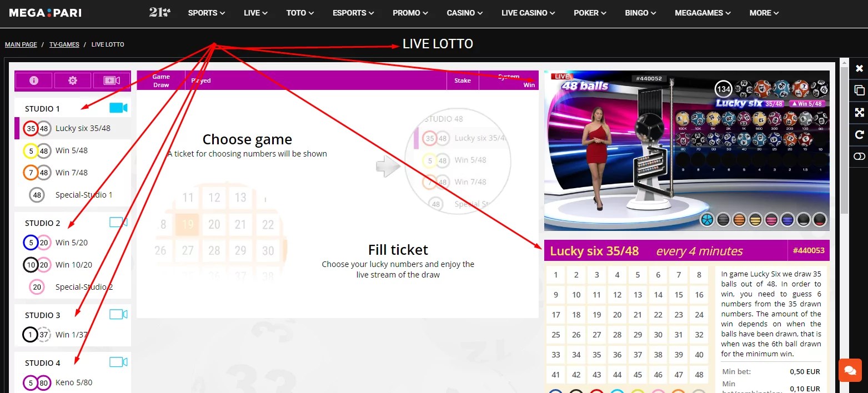868x393 pixels.
Task: Click the overlapping windows icon in sidebar
Action: point(859,90)
